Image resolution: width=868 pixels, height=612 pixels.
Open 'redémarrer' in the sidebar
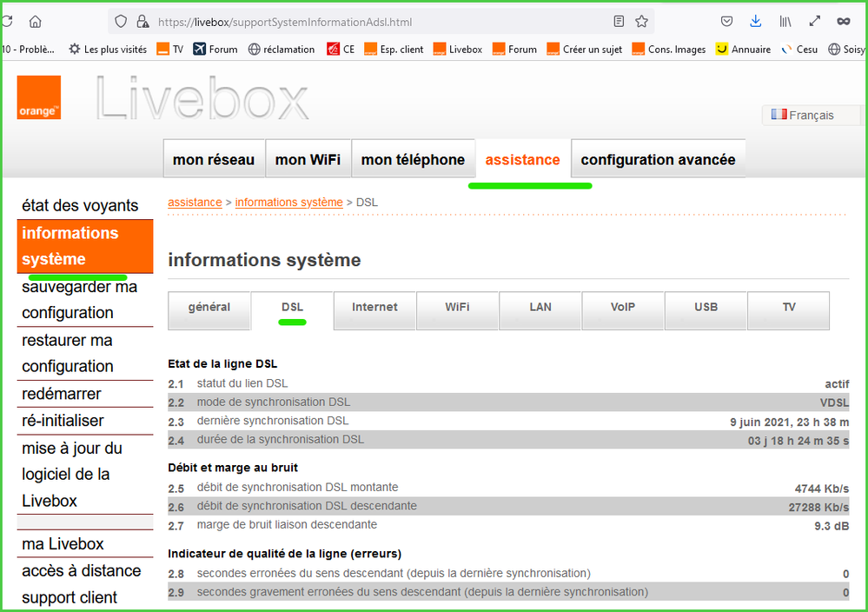(85, 394)
